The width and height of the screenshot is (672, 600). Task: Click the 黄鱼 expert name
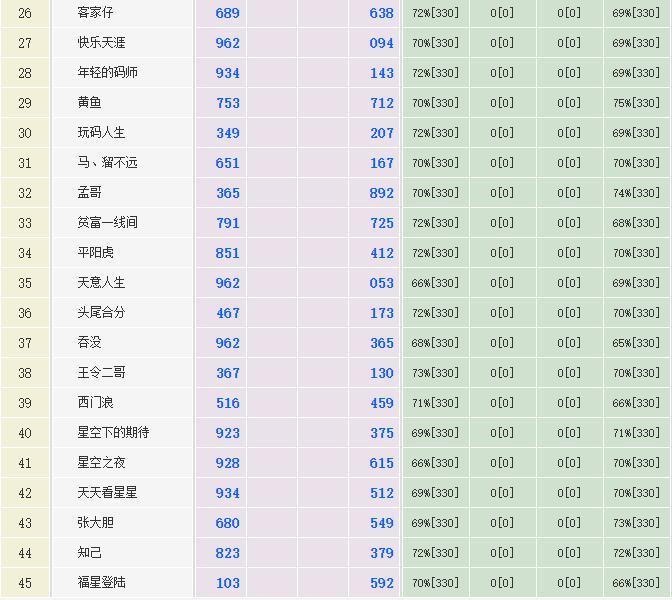point(89,103)
